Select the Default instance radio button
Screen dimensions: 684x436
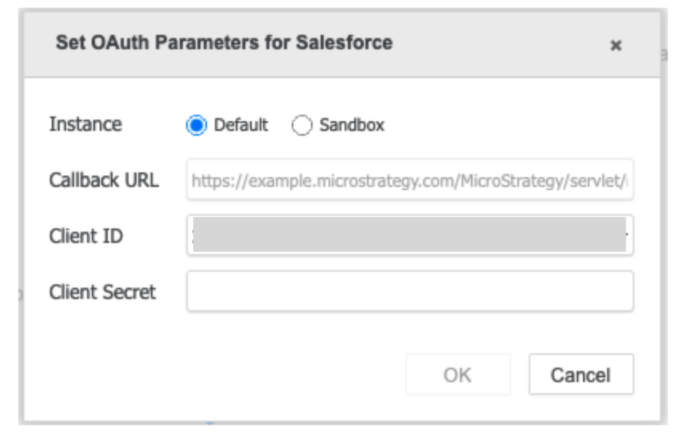pos(196,125)
